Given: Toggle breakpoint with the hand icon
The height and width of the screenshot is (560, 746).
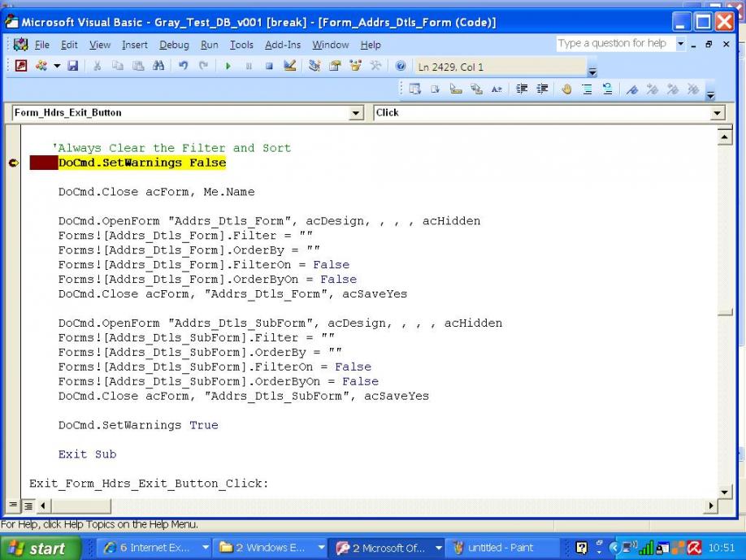Looking at the screenshot, I should coord(566,89).
